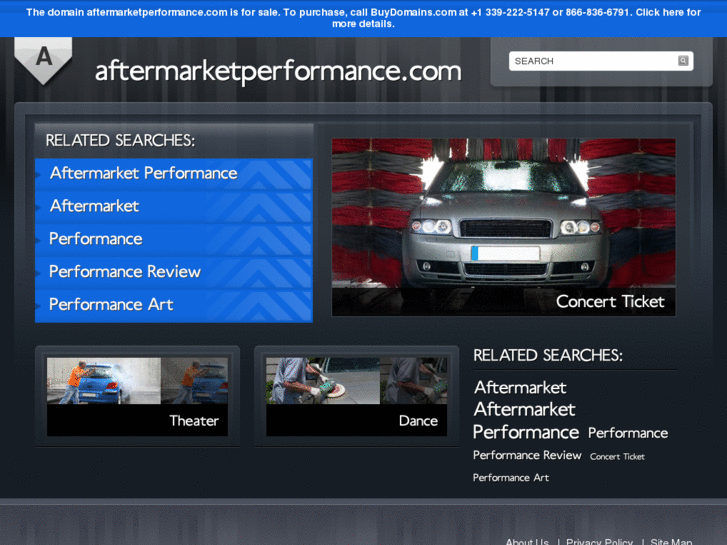Click smaller Performance in tag cloud

pos(628,433)
